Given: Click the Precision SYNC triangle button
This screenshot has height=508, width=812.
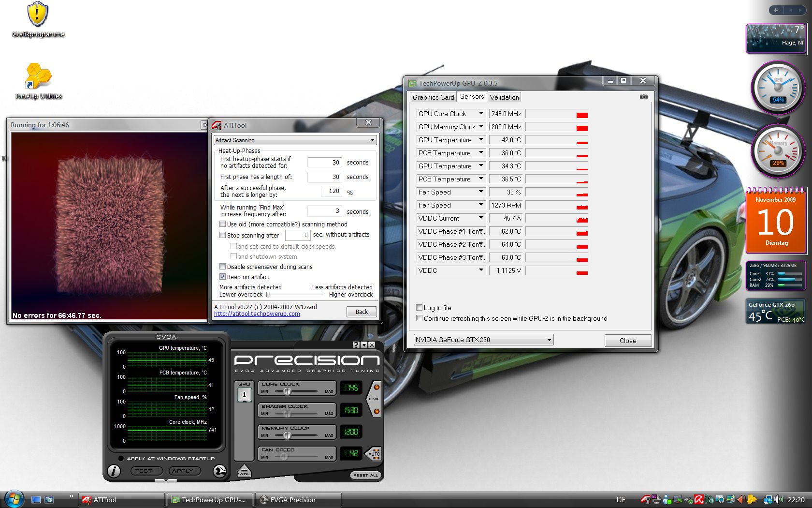Looking at the screenshot, I should (244, 470).
